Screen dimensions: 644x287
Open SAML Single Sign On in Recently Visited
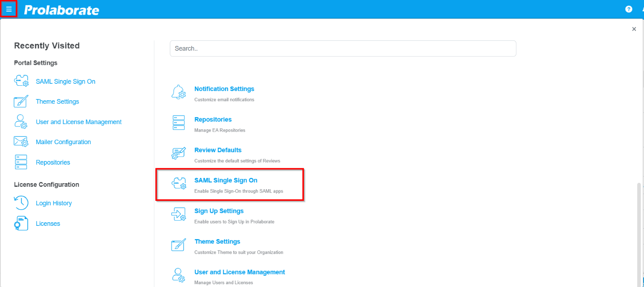66,81
